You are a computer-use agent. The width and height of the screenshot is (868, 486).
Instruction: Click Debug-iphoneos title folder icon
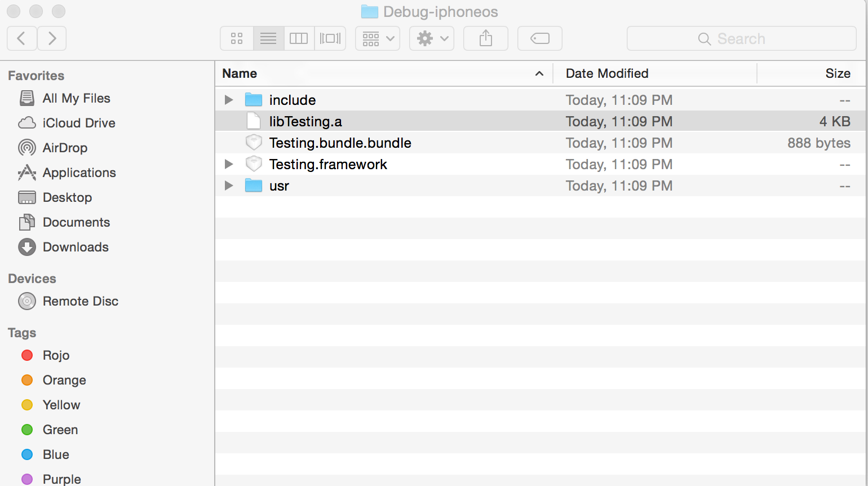(x=369, y=11)
